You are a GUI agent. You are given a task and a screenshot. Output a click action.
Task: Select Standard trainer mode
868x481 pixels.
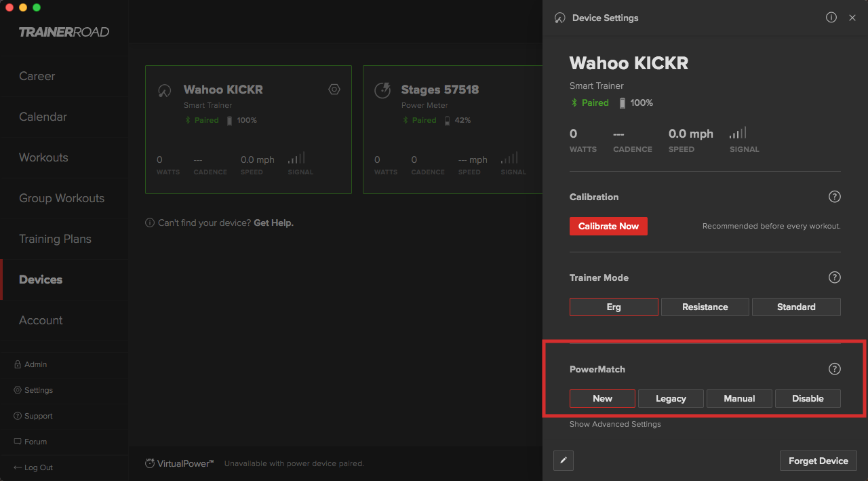tap(796, 307)
